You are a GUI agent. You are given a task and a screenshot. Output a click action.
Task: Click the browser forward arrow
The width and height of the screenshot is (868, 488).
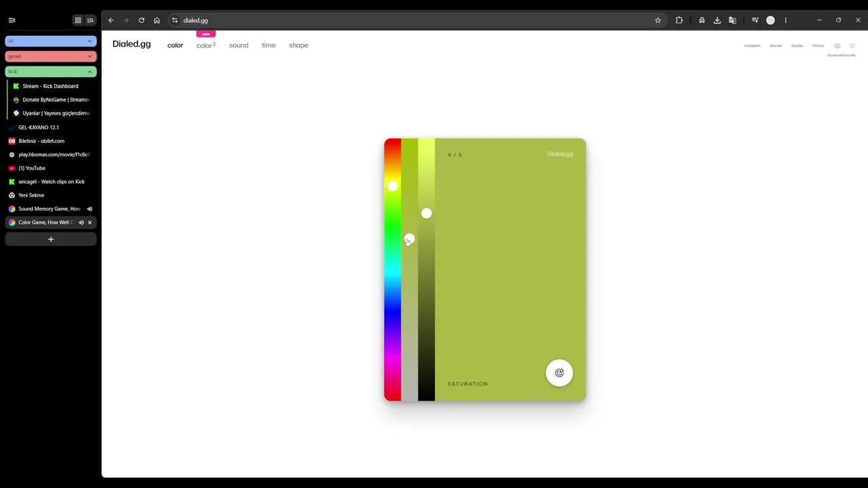coord(126,20)
